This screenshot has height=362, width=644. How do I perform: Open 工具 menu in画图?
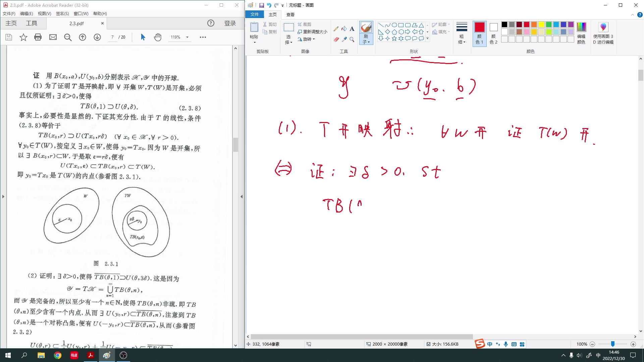click(344, 51)
